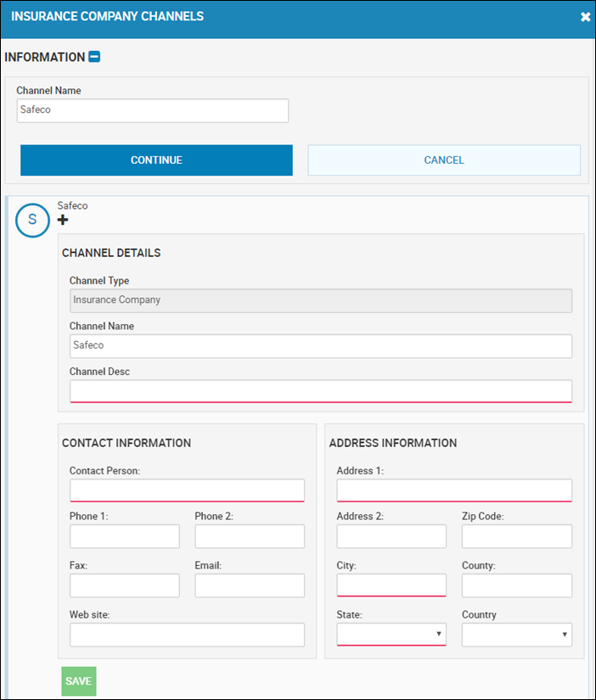Focus the top Channel Name field
This screenshot has height=700, width=596.
(153, 110)
